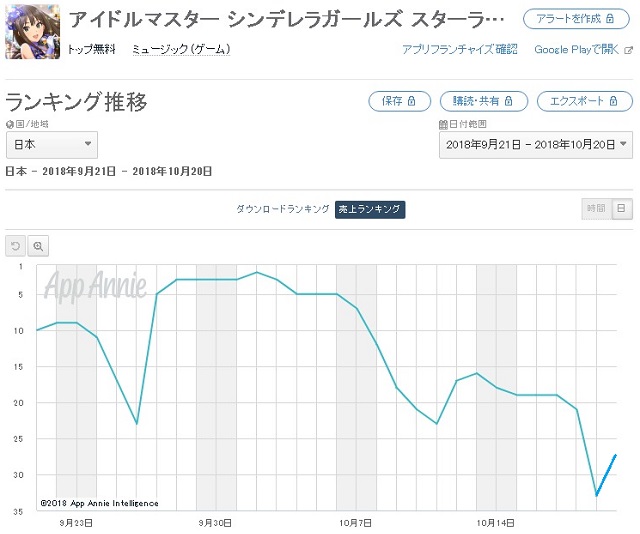This screenshot has width=640, height=534.
Task: Click the globe icon next to 国/地域
Action: tap(10, 124)
